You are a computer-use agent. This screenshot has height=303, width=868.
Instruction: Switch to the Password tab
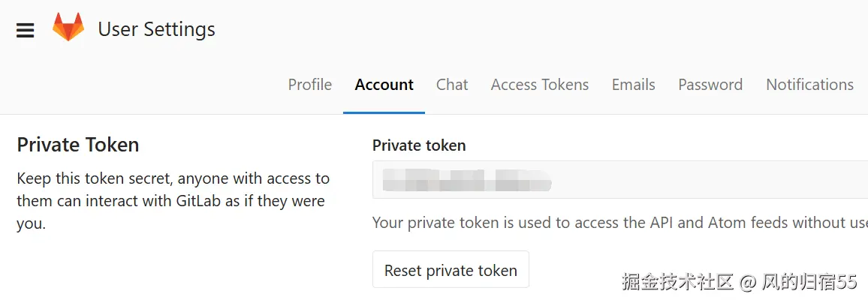click(x=710, y=85)
